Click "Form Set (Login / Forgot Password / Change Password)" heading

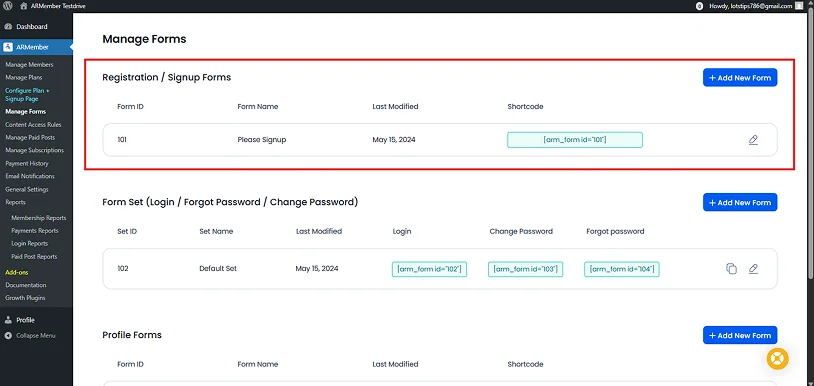click(x=230, y=202)
